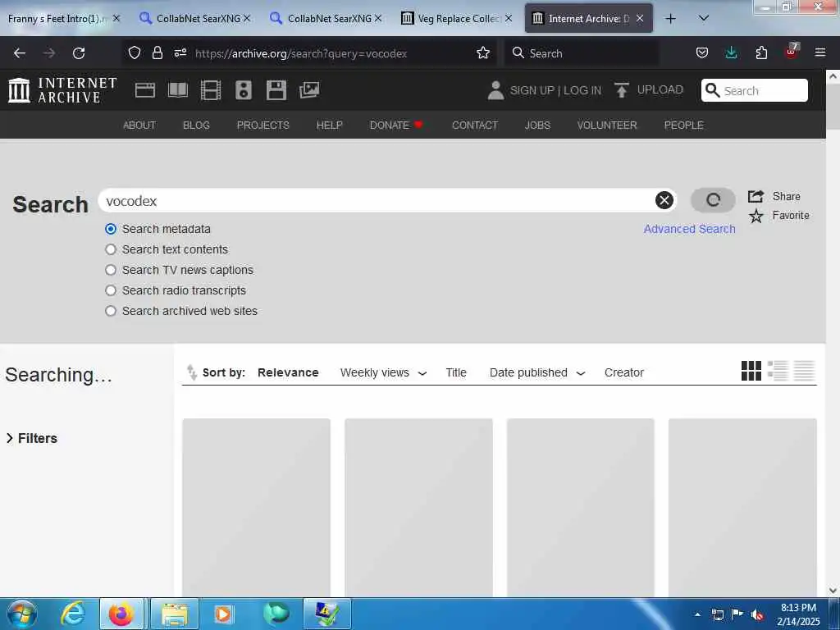Switch to first CollabNet SearXNG tab
The image size is (840, 630).
pos(196,18)
